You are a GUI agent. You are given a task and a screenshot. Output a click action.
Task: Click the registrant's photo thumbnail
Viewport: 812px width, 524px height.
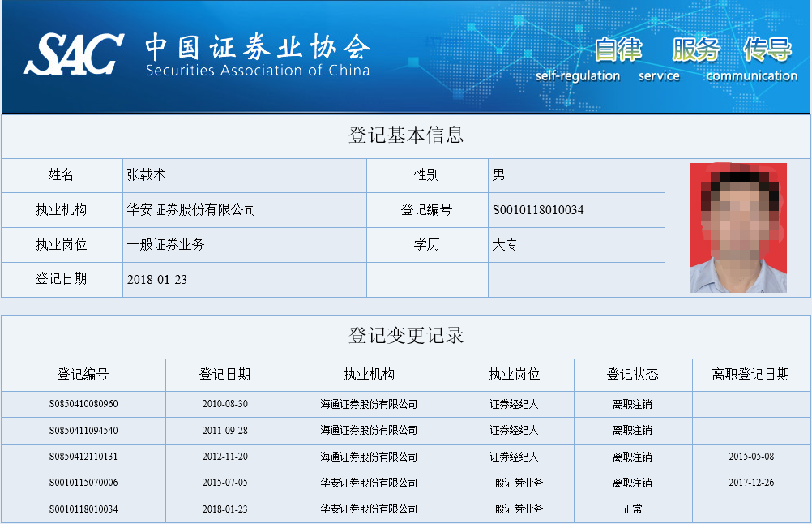(738, 228)
